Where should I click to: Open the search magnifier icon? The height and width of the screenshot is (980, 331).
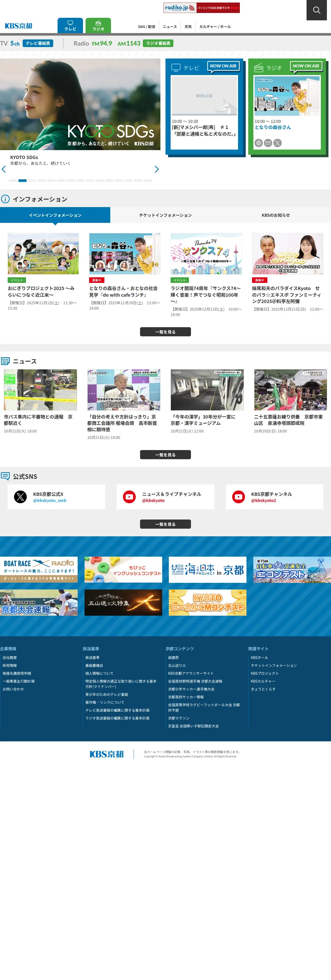316,10
